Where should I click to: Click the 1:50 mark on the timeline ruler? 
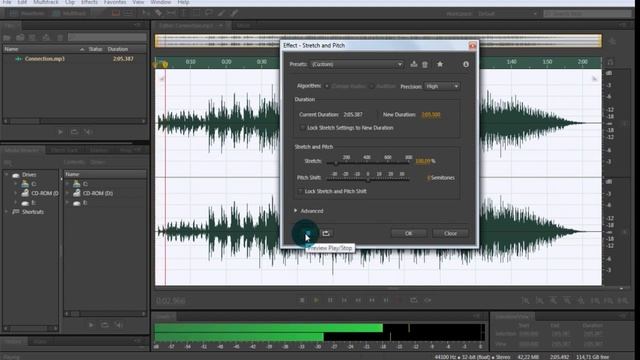pyautogui.click(x=547, y=62)
